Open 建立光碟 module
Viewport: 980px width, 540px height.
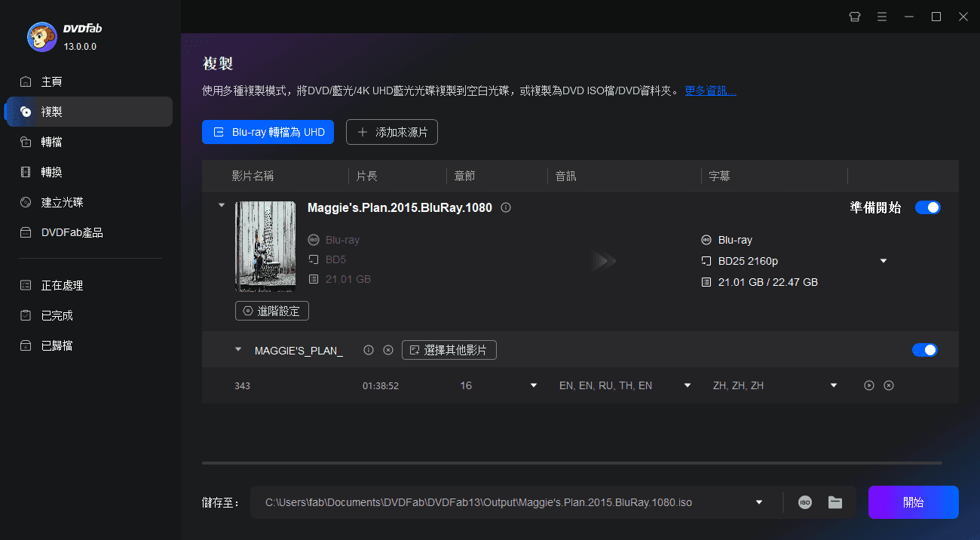pos(89,202)
